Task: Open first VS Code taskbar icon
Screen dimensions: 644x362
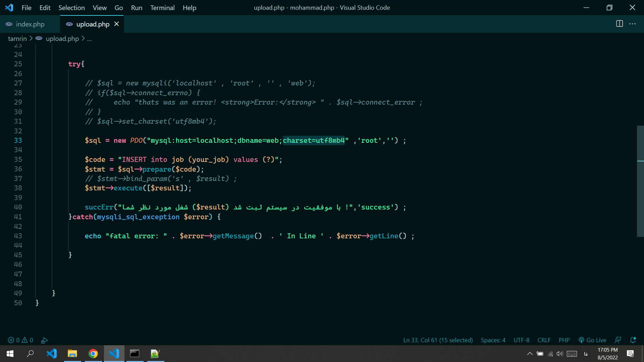Action: point(52,354)
